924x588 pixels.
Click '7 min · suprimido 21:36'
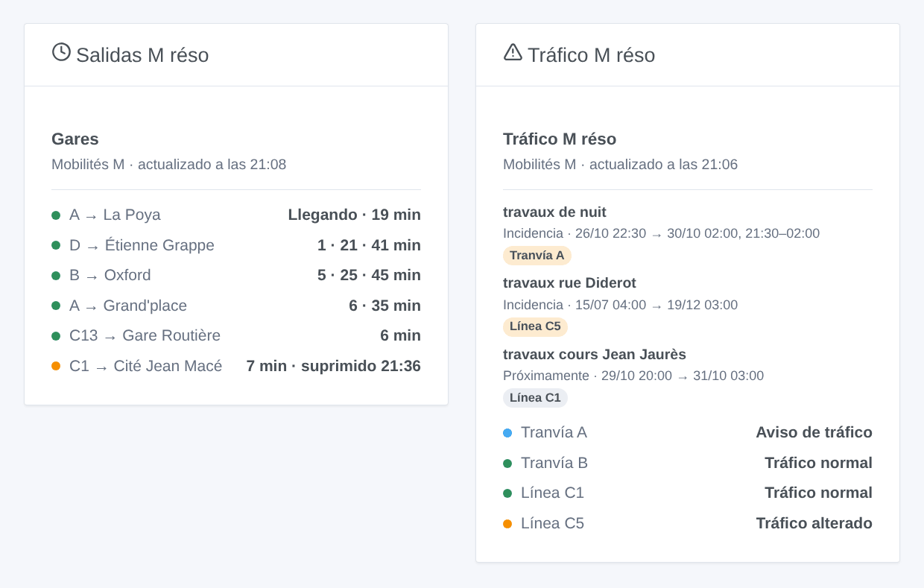[x=334, y=367]
